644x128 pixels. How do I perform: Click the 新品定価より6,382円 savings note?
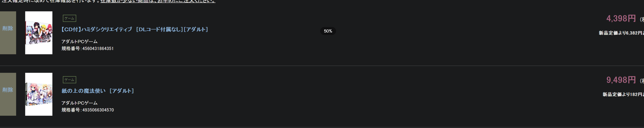[621, 33]
